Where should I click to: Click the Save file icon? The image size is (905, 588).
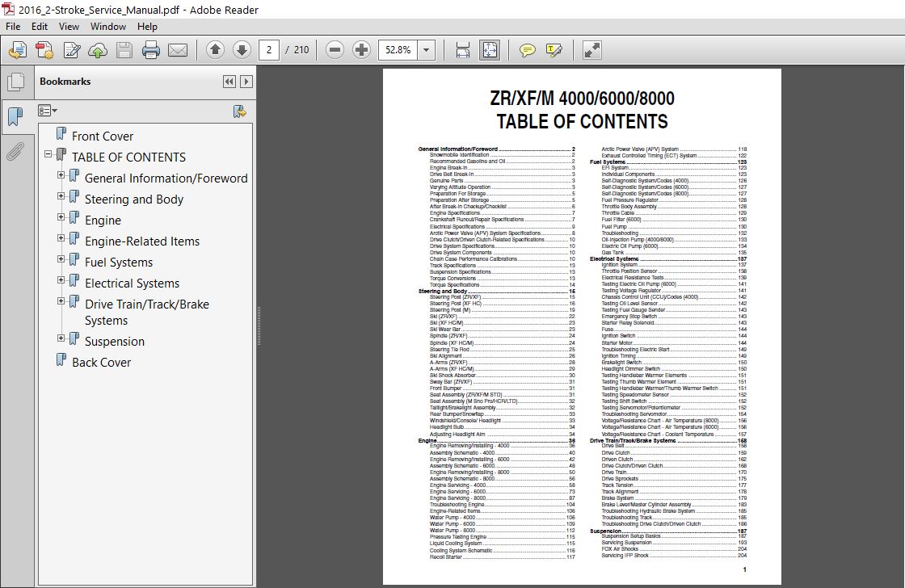pos(124,50)
